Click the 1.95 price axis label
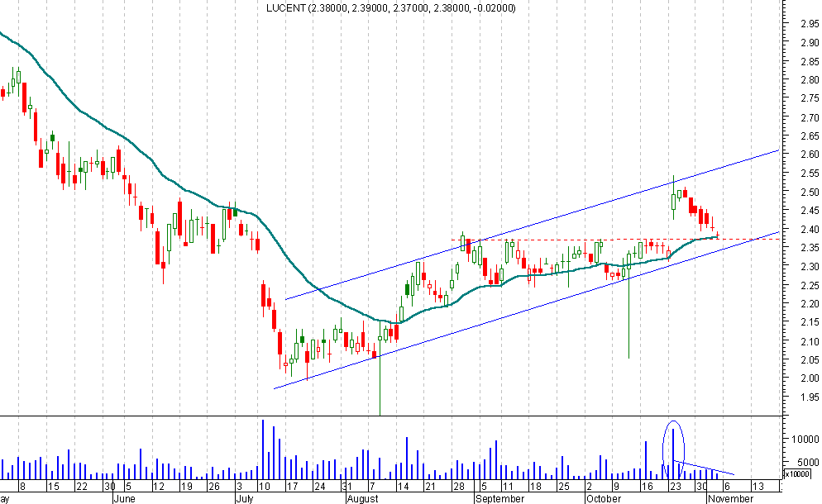Image resolution: width=822 pixels, height=504 pixels. coord(810,397)
